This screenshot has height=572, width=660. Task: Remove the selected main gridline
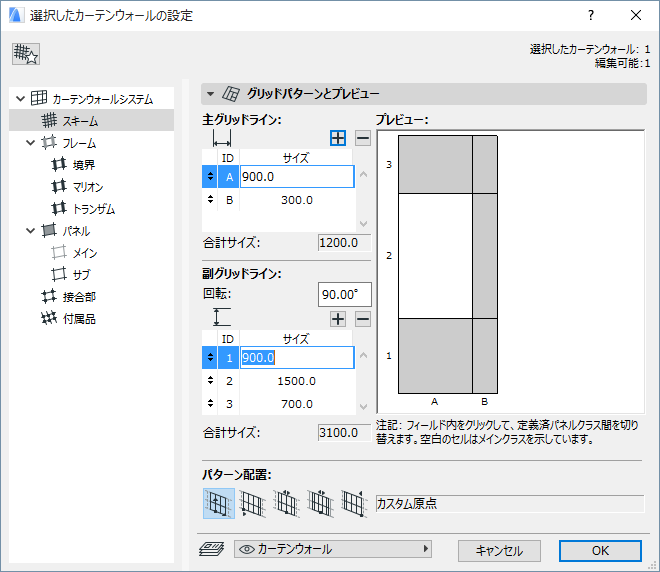click(x=363, y=138)
